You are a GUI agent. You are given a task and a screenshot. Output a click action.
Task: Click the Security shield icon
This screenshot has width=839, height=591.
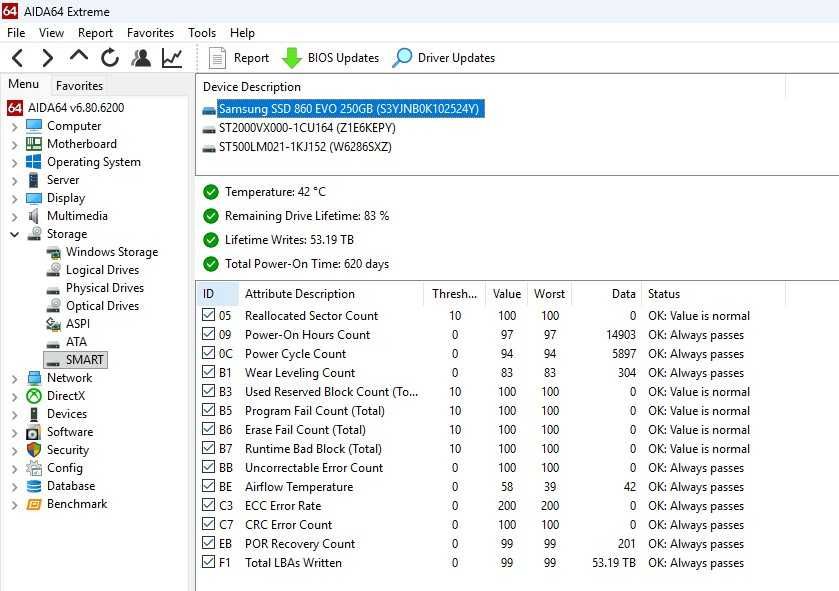click(34, 450)
